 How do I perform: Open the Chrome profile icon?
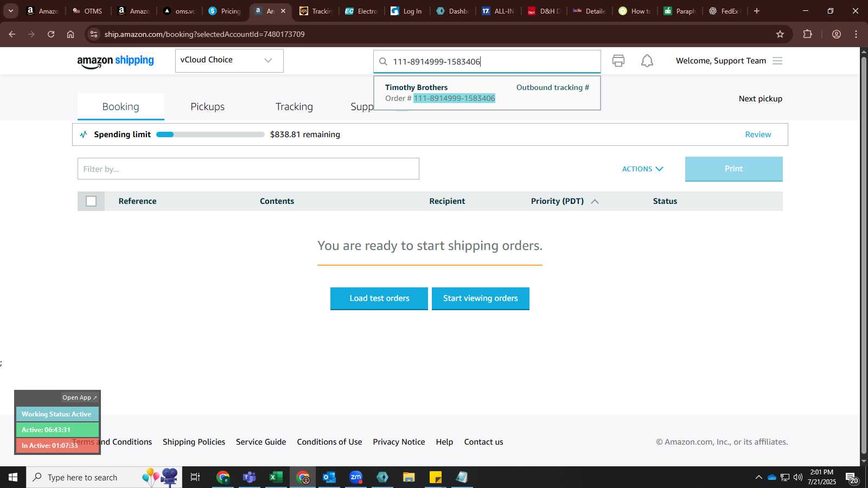point(837,34)
